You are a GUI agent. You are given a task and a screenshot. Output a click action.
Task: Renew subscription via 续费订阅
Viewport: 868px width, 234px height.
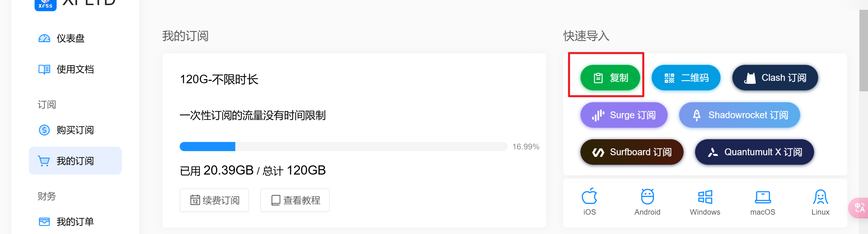[214, 200]
